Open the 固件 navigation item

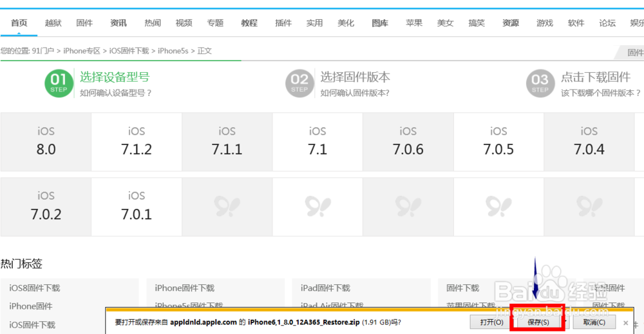(84, 23)
